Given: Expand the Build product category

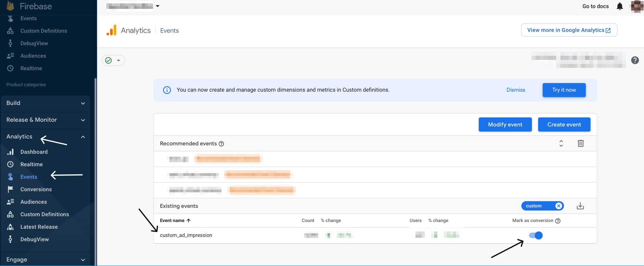Looking at the screenshot, I should pos(45,103).
